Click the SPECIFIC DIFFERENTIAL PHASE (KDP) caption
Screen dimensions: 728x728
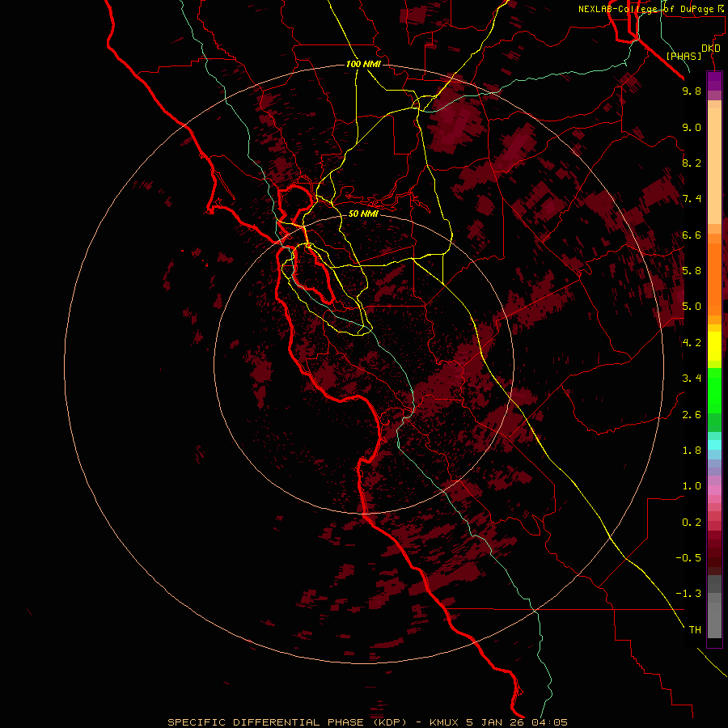[287, 722]
